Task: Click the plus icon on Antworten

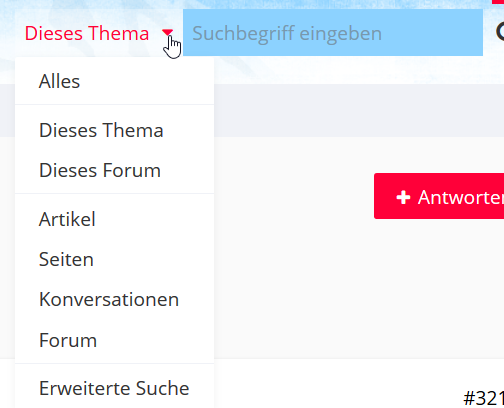Action: [x=403, y=197]
